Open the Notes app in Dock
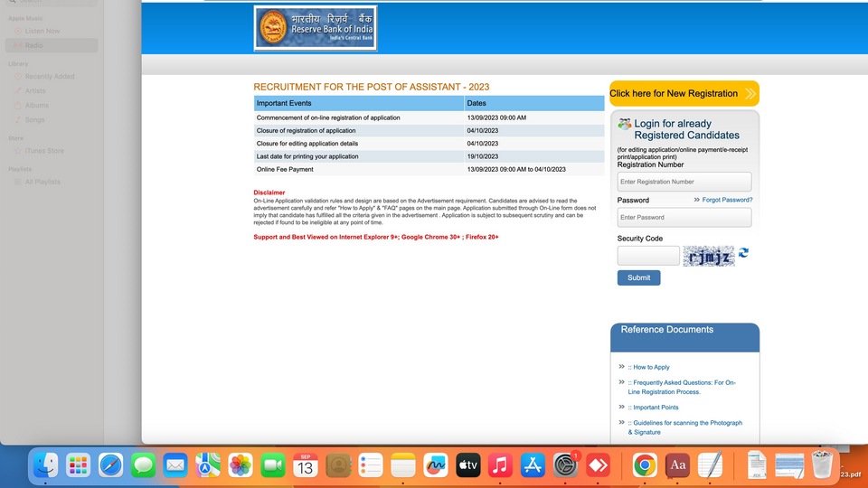The image size is (868, 488). pos(403,465)
